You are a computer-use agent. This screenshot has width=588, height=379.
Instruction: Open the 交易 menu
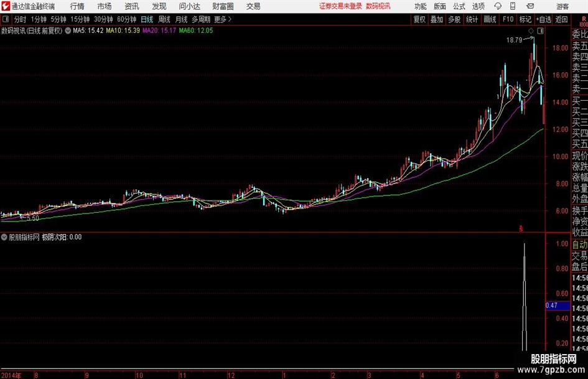[253, 6]
